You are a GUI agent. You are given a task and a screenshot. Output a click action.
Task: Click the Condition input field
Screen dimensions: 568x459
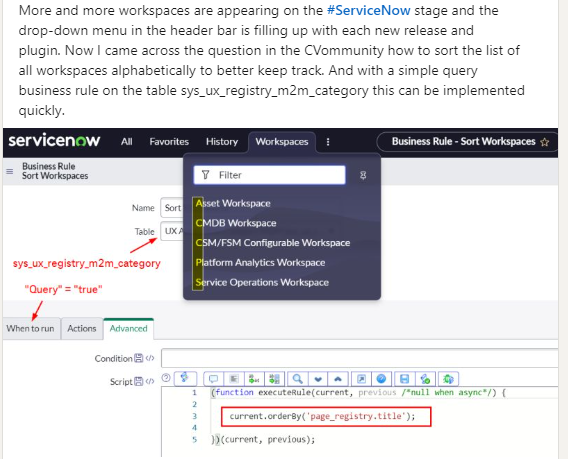pyautogui.click(x=359, y=358)
